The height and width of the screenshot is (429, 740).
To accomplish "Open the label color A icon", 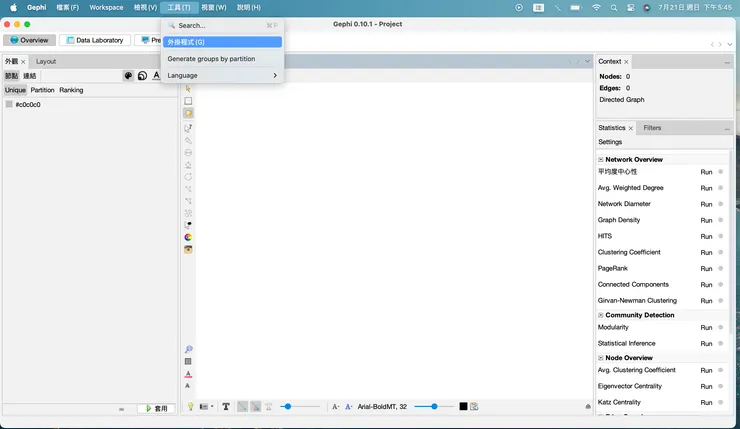I will pyautogui.click(x=156, y=76).
